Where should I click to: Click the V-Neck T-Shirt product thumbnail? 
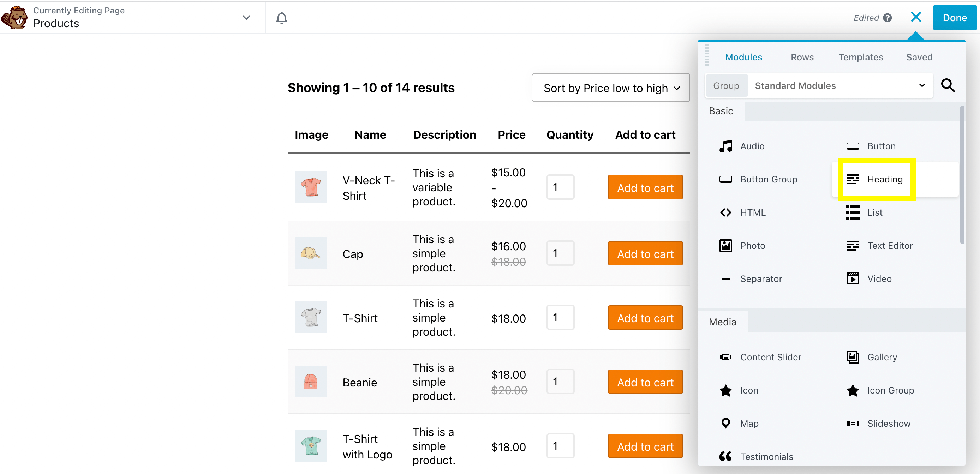[310, 187]
